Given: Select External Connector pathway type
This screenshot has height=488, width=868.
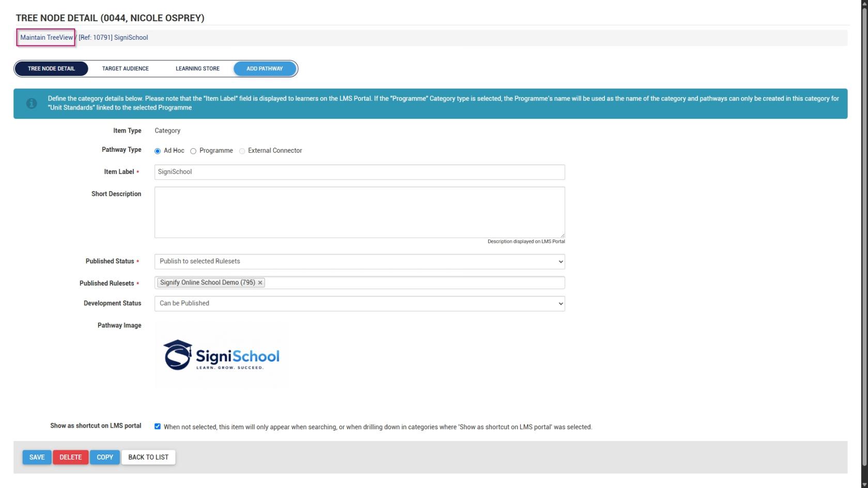Looking at the screenshot, I should [x=242, y=151].
